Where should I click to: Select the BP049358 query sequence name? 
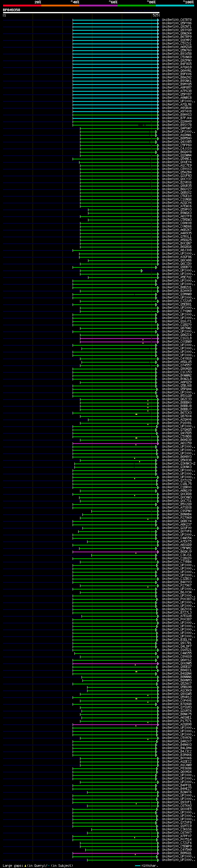pos(11,10)
